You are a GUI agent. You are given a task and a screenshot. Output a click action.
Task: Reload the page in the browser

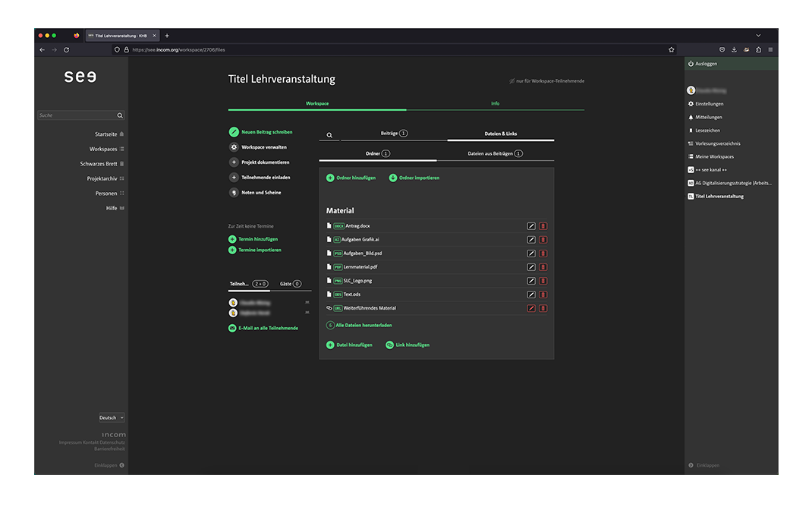coord(66,50)
